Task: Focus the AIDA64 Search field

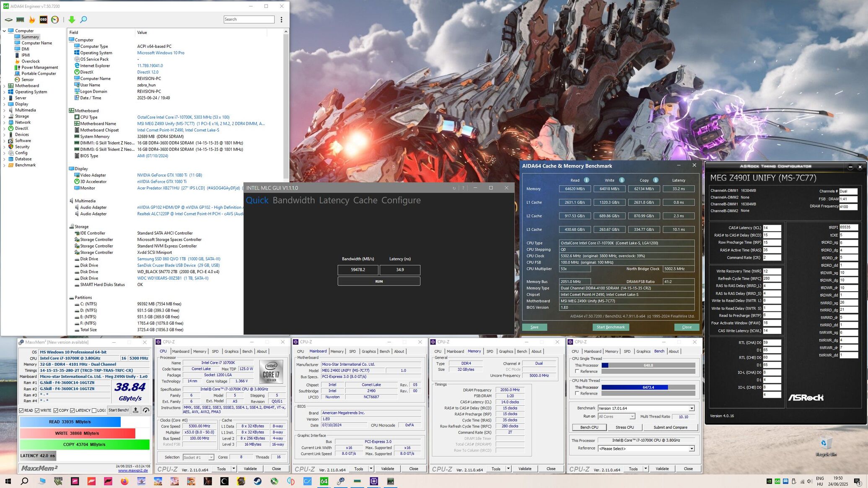Action: (249, 19)
